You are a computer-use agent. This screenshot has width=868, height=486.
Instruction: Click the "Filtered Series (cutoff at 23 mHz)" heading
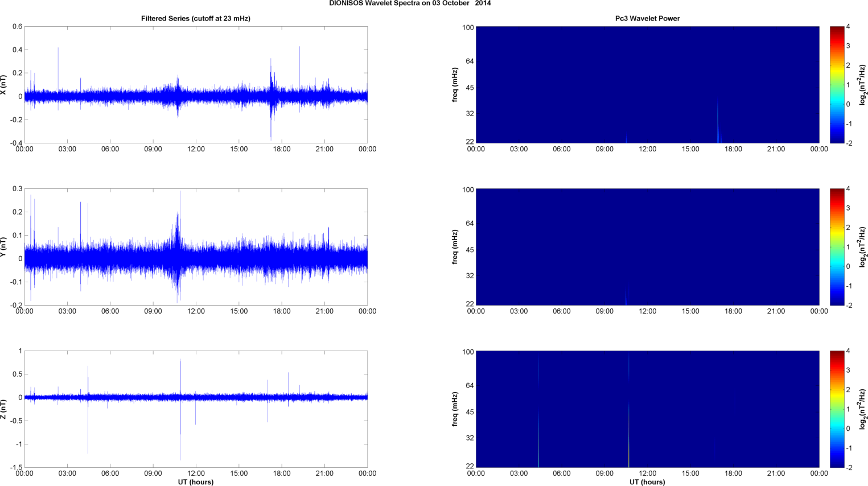tap(196, 18)
